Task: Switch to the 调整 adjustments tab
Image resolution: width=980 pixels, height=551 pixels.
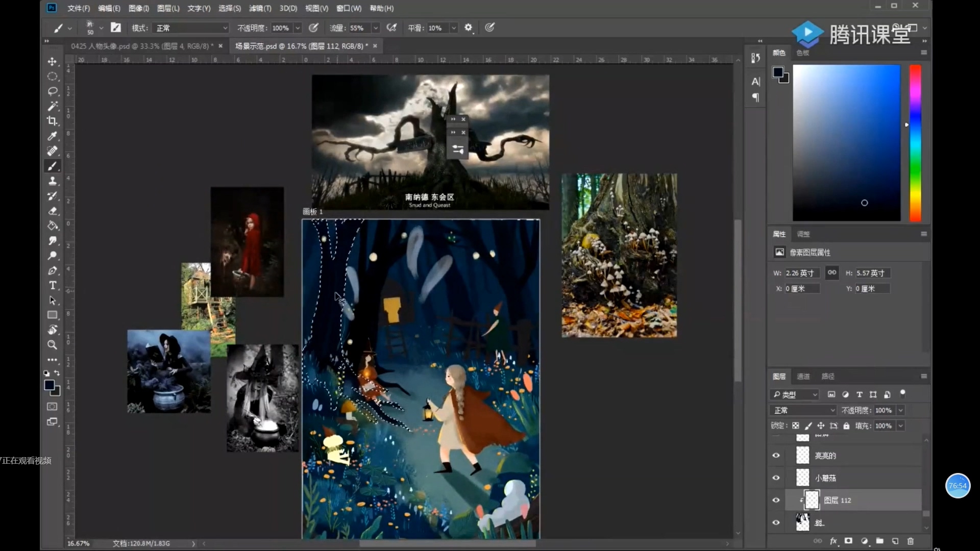Action: pyautogui.click(x=803, y=234)
